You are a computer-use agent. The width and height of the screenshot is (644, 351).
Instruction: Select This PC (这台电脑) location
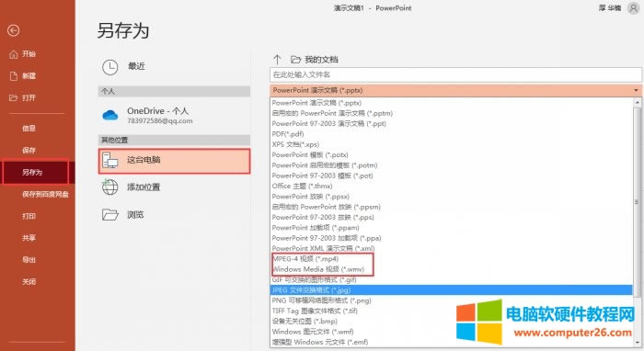174,161
